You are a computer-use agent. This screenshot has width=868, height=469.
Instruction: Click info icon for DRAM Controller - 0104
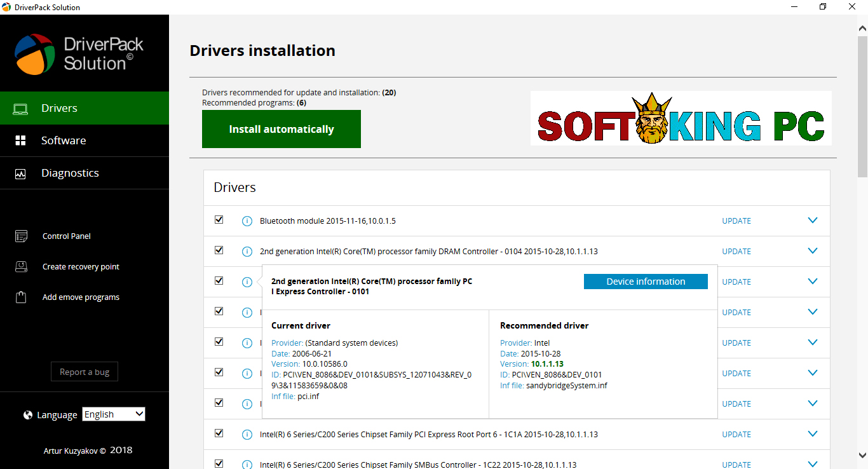(x=247, y=252)
